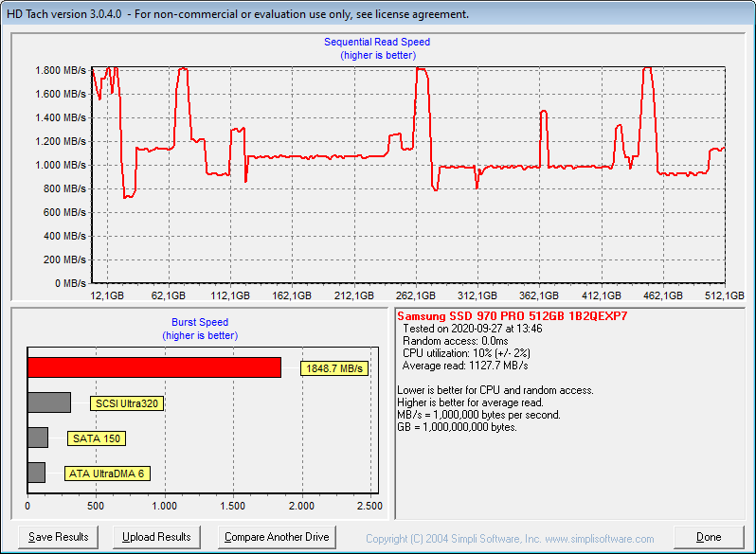This screenshot has height=554, width=756.
Task: Click the red burst speed bar
Action: [x=154, y=367]
